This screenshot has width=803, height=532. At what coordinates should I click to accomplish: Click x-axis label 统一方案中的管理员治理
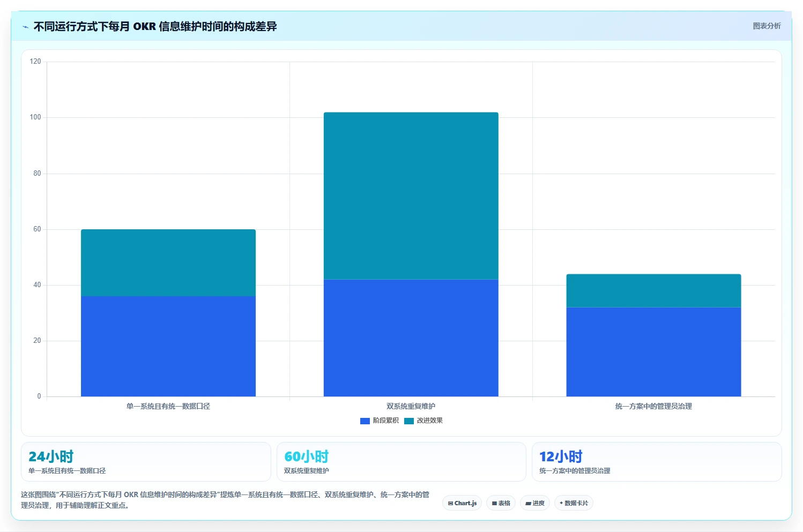(x=654, y=406)
